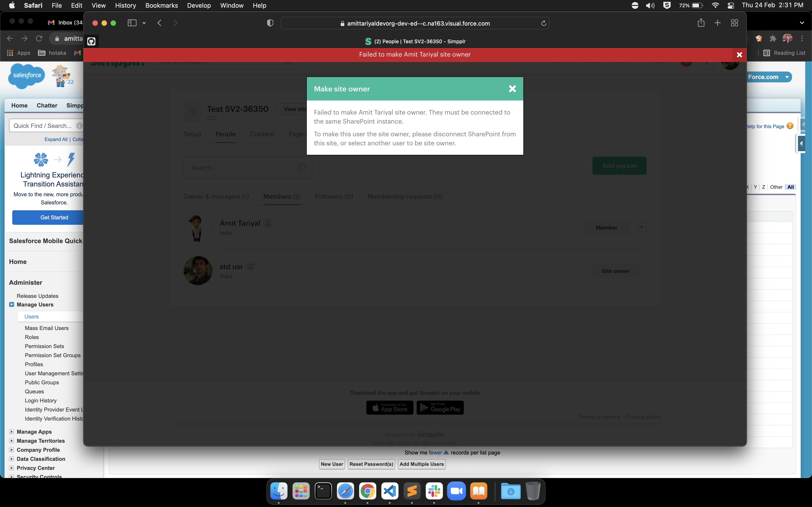
Task: Click the magnifier icon in the people Search field
Action: pyautogui.click(x=301, y=167)
